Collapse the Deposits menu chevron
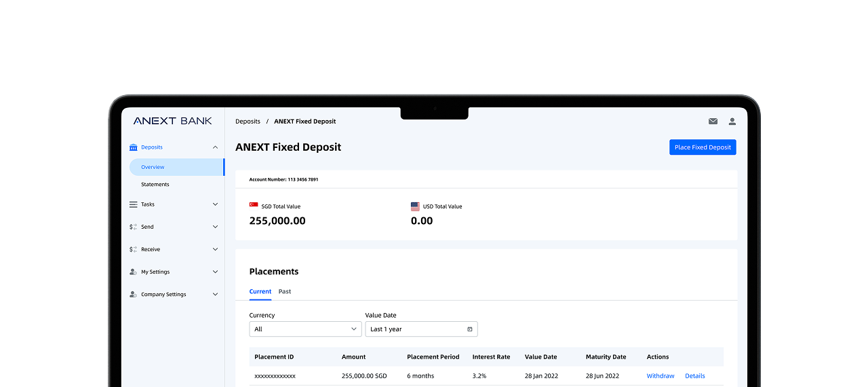The height and width of the screenshot is (387, 868). point(215,147)
